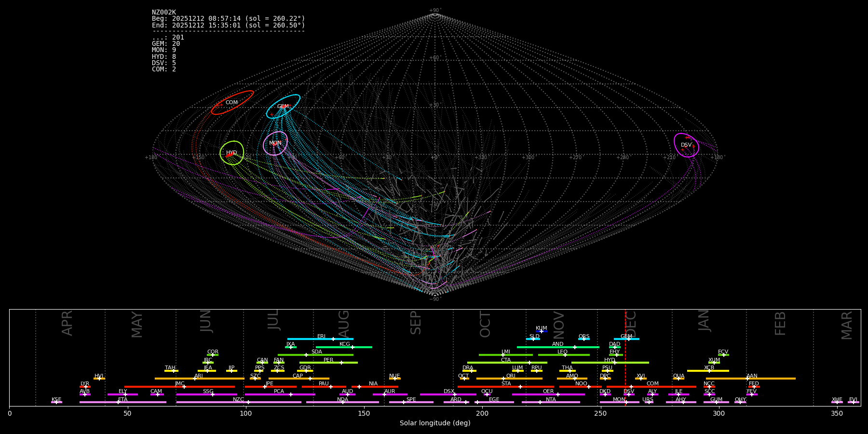
Task: Click the GEM shower bar in the timeline
Action: (x=626, y=339)
